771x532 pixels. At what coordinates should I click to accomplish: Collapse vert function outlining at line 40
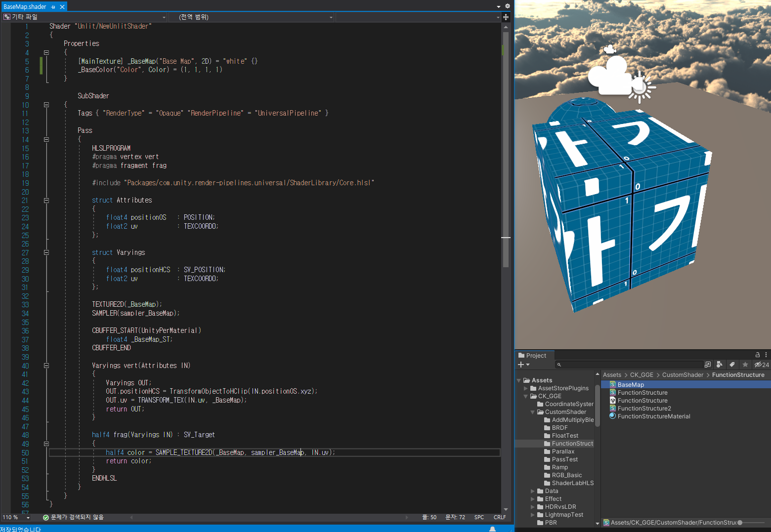coord(46,366)
